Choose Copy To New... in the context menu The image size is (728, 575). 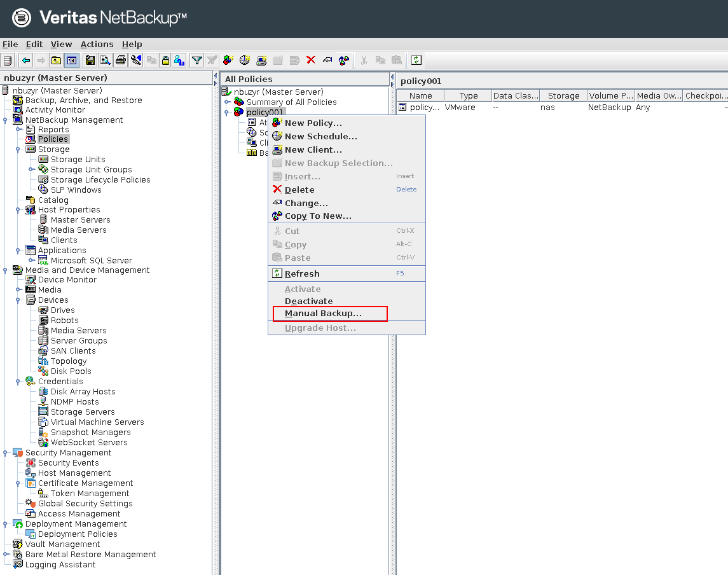[x=347, y=216]
